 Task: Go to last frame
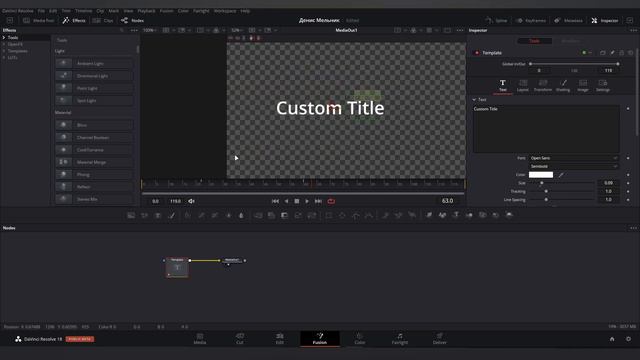point(318,201)
